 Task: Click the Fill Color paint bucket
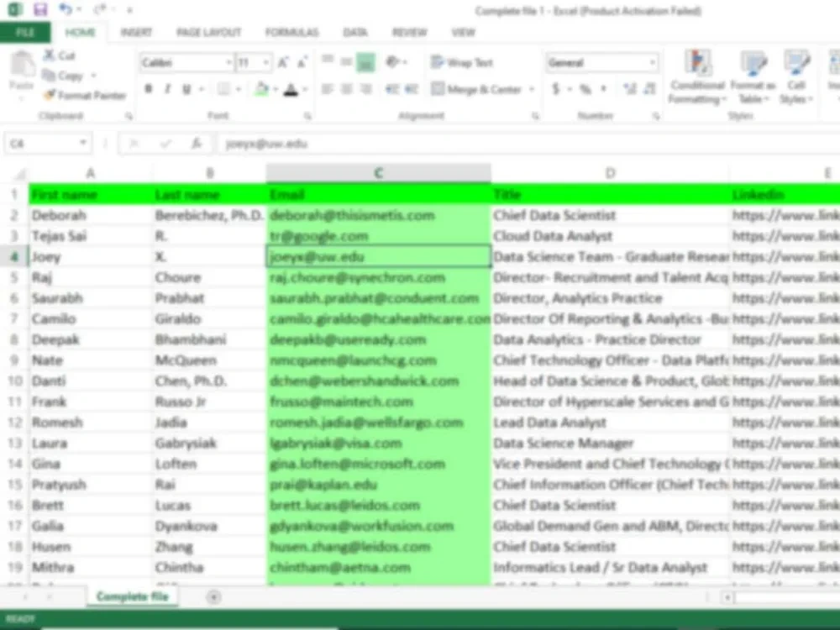point(262,89)
